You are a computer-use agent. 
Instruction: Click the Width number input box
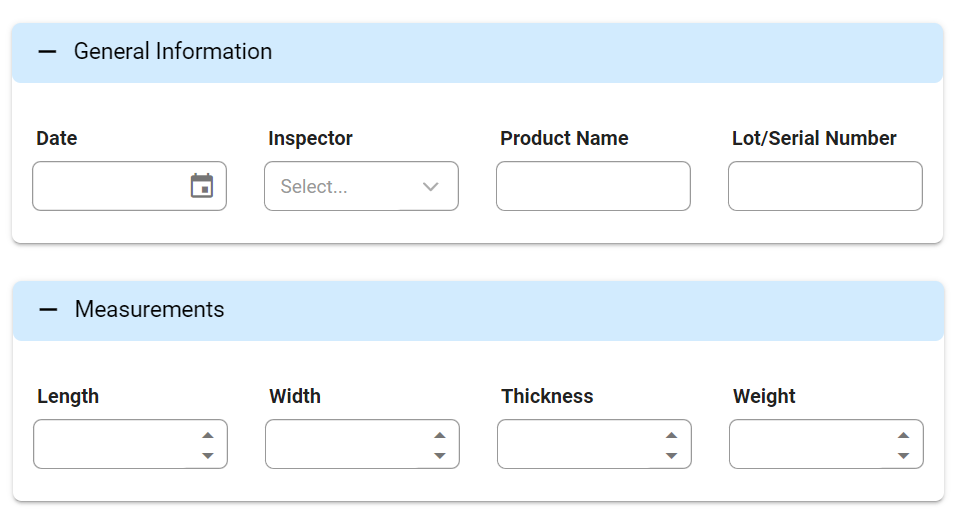pos(344,445)
